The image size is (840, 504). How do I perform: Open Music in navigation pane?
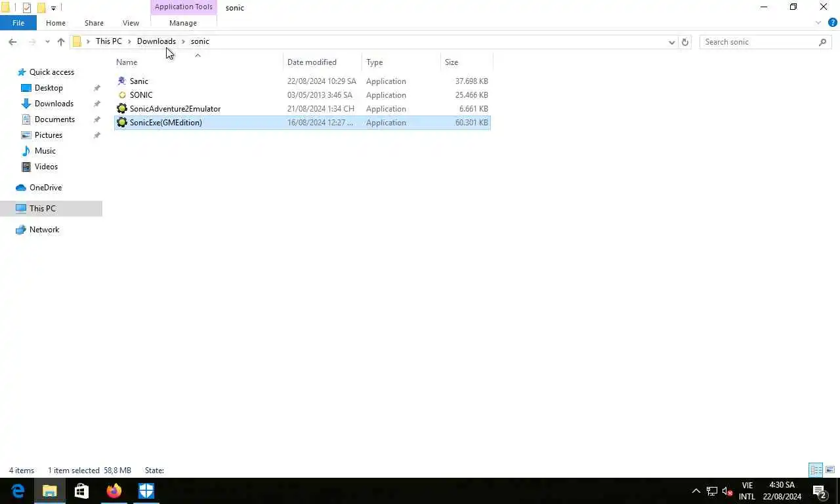[45, 151]
